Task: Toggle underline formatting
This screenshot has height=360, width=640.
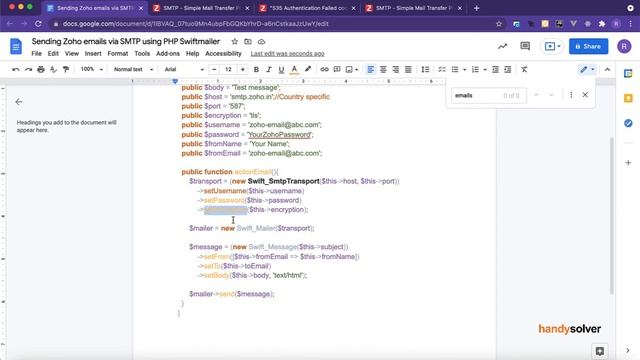Action: coord(281,70)
